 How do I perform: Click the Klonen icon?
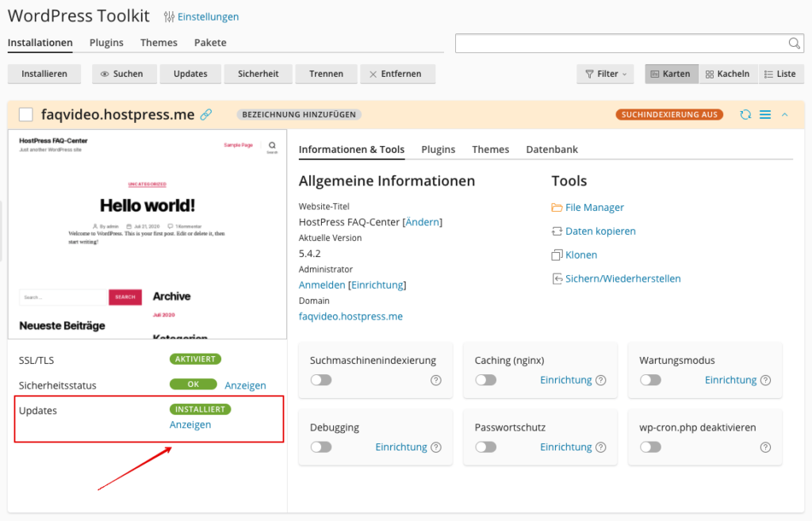coord(557,255)
